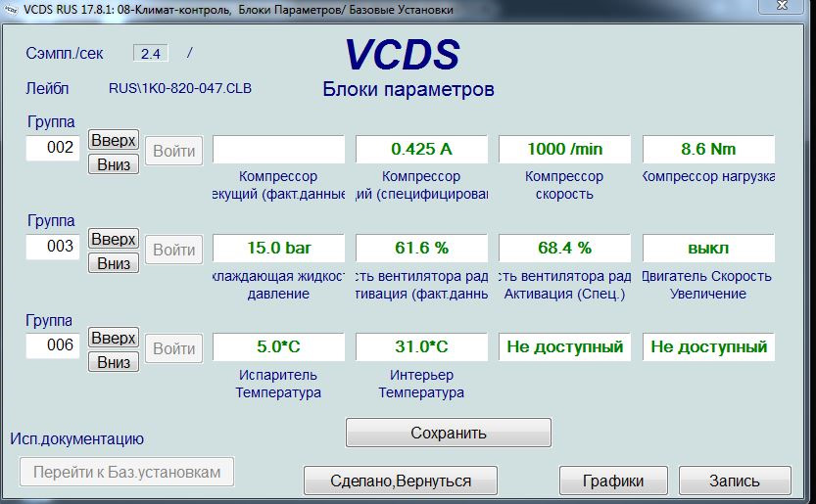The width and height of the screenshot is (816, 504).
Task: Click Вверх button for group 006
Action: pyautogui.click(x=114, y=338)
